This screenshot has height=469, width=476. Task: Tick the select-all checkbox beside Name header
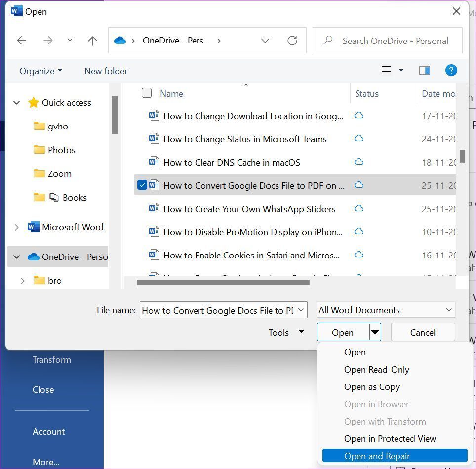(147, 93)
